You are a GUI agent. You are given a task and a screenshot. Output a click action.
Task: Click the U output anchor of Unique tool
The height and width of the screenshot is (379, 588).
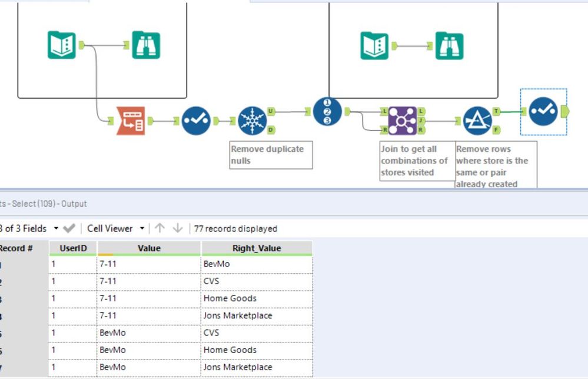coord(271,111)
